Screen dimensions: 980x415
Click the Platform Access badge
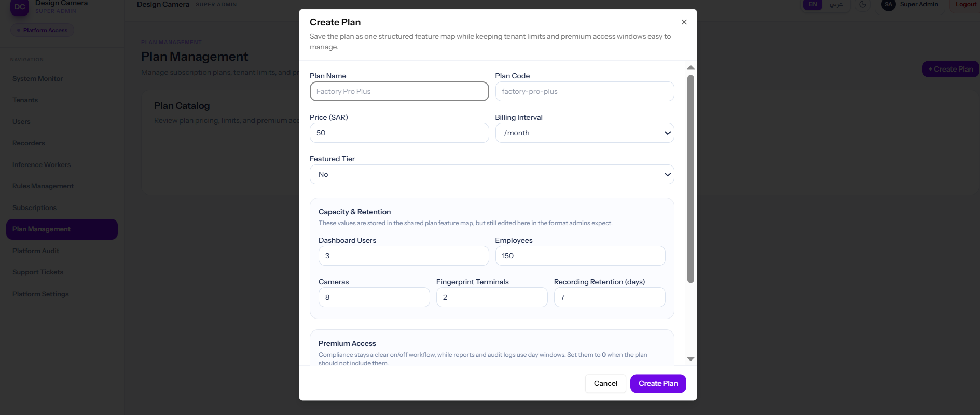point(43,30)
